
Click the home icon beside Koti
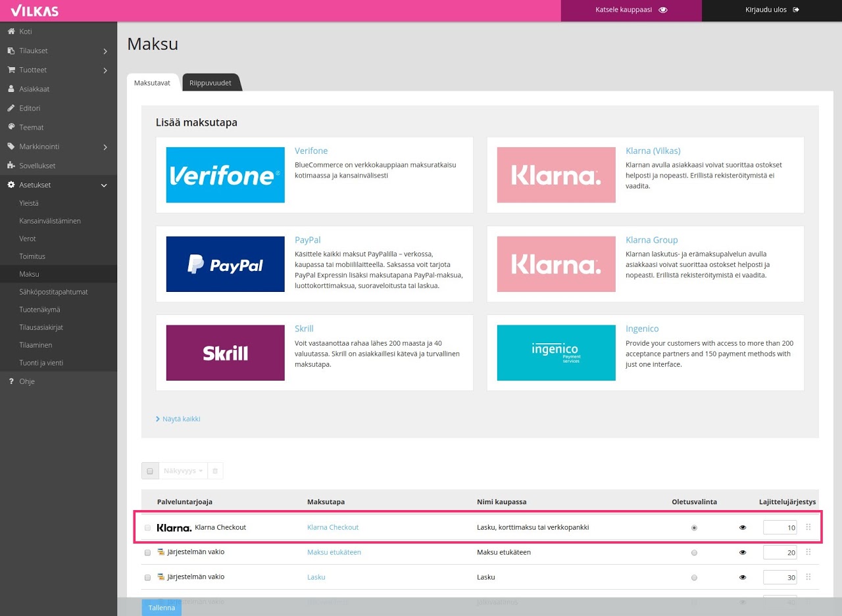(11, 32)
